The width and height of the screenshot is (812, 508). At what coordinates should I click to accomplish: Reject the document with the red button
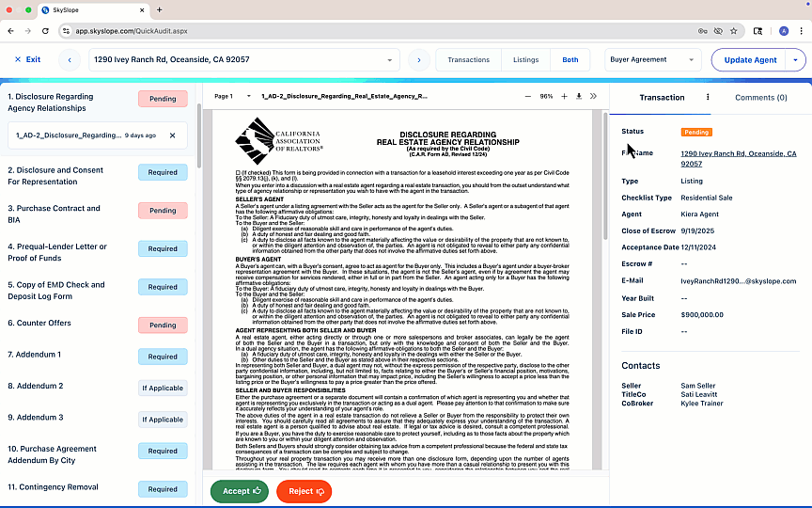[x=304, y=491]
